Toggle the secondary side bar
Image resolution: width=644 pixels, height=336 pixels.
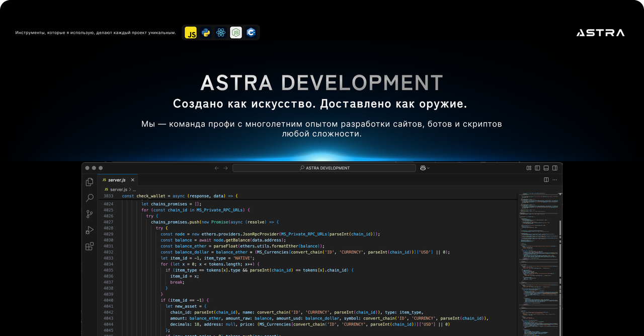pos(555,168)
